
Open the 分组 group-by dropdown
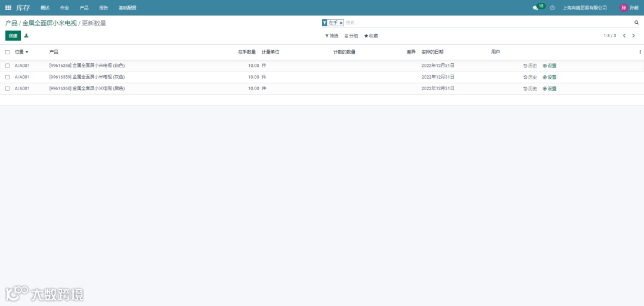351,36
